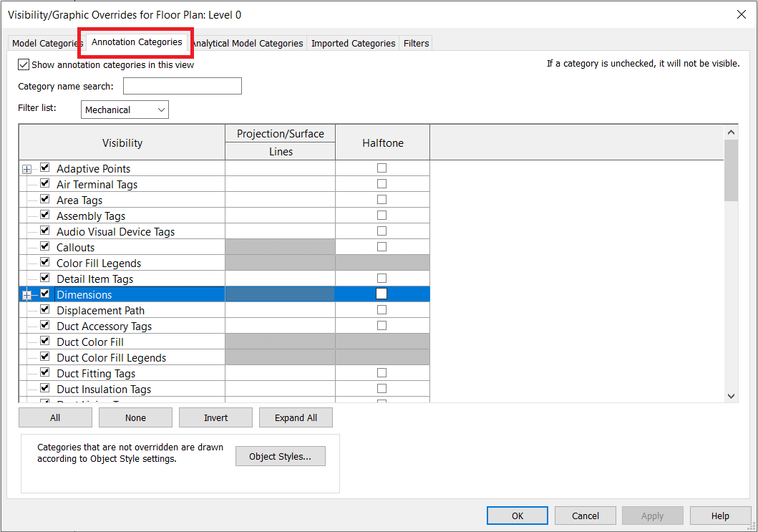Image resolution: width=758 pixels, height=532 pixels.
Task: Open the Object Styles dialog
Action: coord(280,456)
